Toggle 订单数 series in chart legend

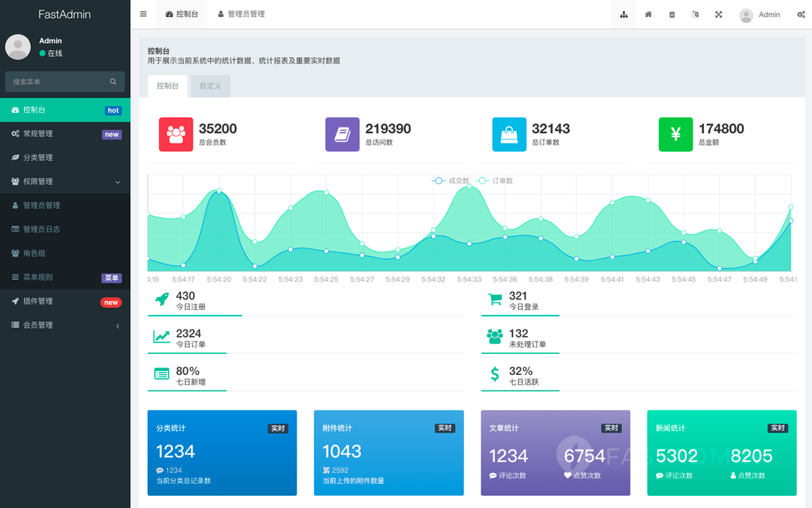pyautogui.click(x=495, y=181)
